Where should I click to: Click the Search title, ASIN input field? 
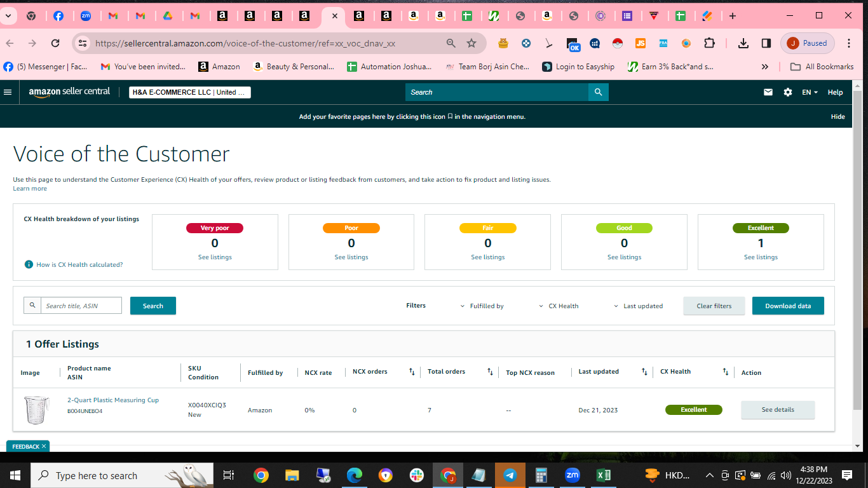(x=81, y=306)
